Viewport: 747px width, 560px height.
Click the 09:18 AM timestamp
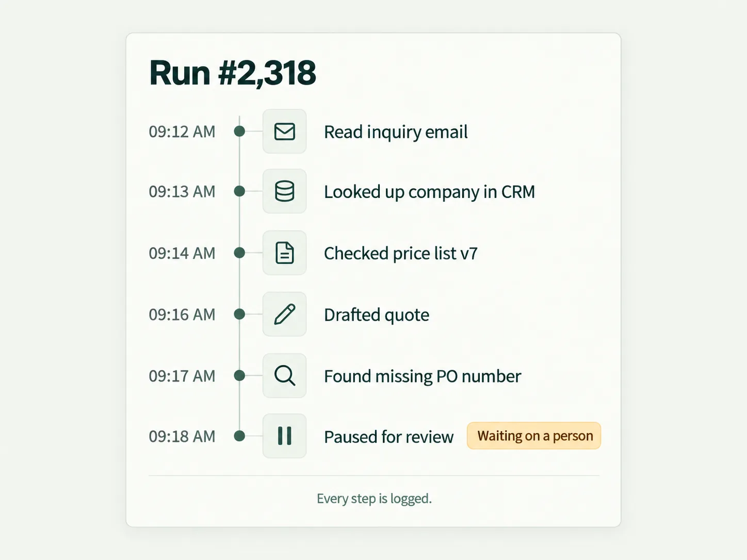(182, 436)
